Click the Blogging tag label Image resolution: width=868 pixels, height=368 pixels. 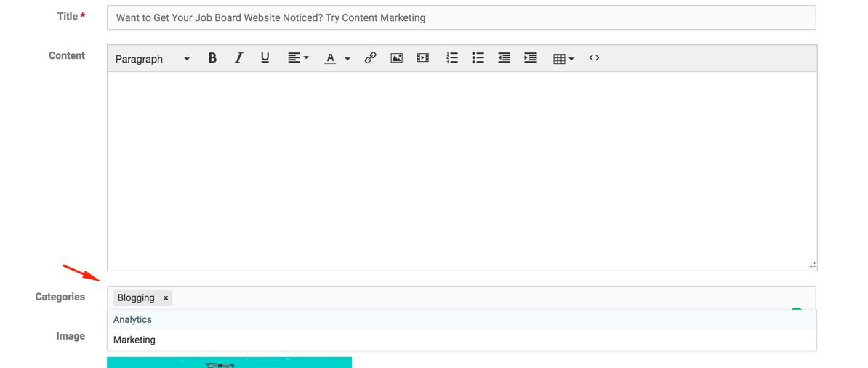pyautogui.click(x=136, y=298)
